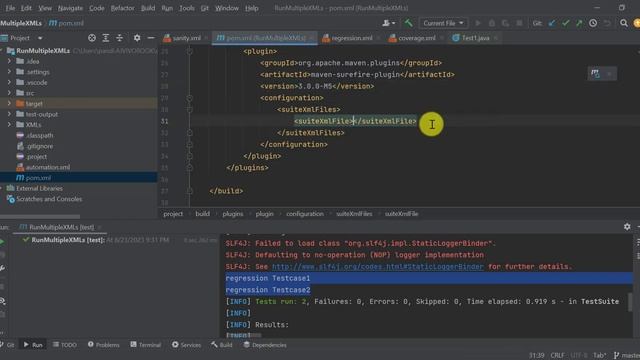The height and width of the screenshot is (360, 640).
Task: Click the configuration breadcrumb
Action: 304,213
